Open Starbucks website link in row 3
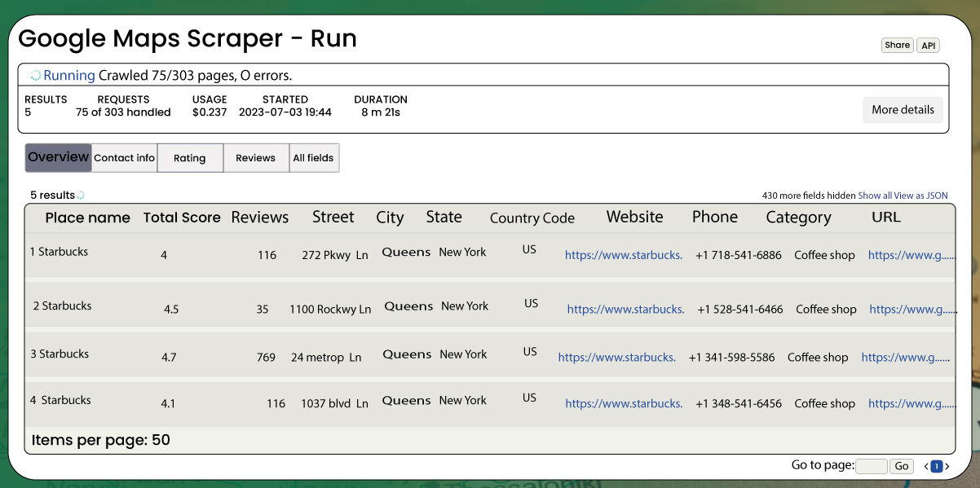This screenshot has height=488, width=980. (x=617, y=358)
